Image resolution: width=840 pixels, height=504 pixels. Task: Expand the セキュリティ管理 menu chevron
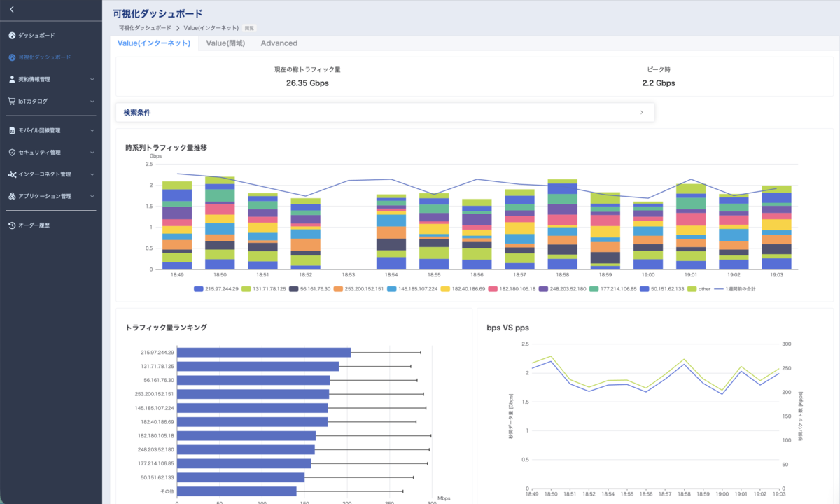(x=92, y=152)
